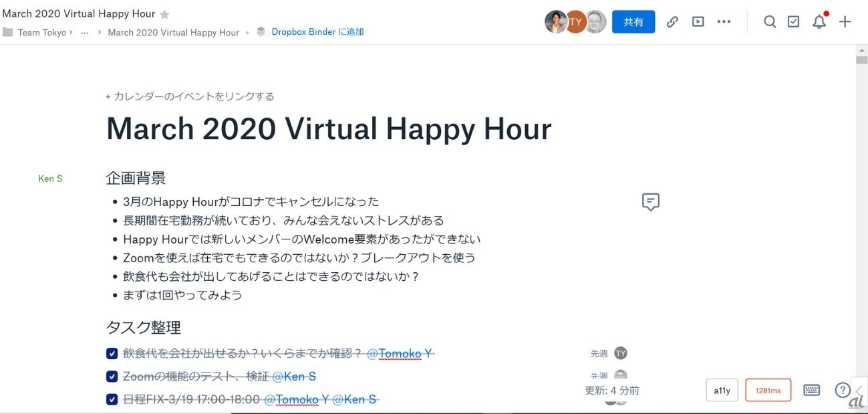Click bullet about Welcome要素

(302, 239)
